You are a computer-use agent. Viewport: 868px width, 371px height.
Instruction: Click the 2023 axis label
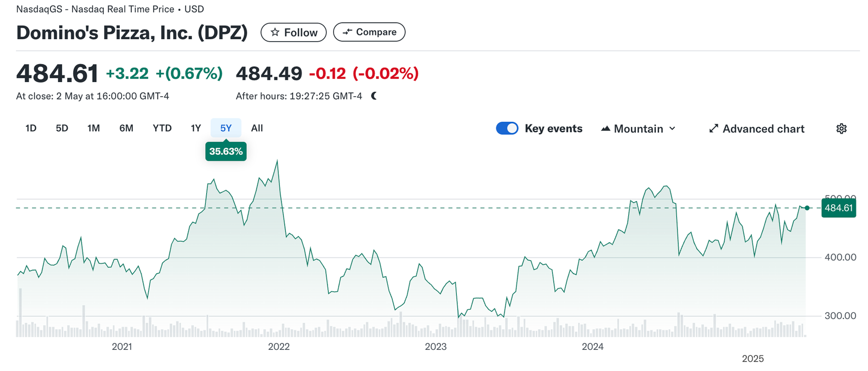click(436, 347)
